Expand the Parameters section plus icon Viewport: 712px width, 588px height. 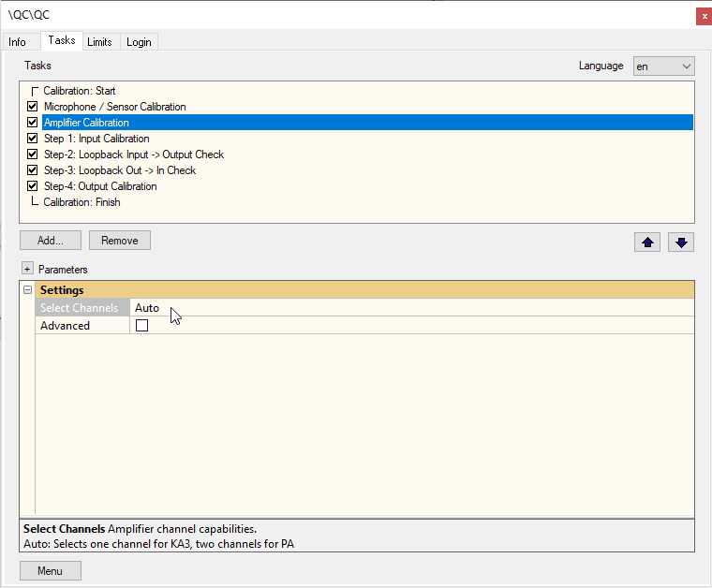[x=27, y=269]
